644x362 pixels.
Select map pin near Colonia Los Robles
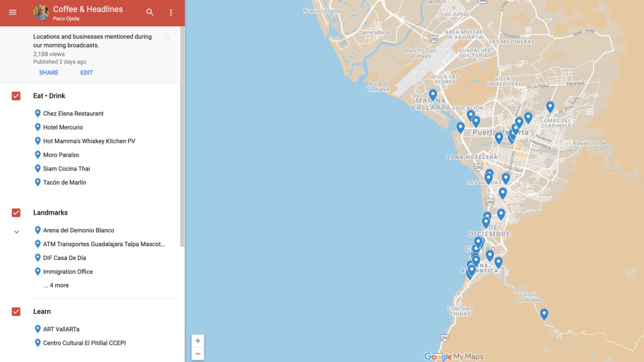coord(544,314)
